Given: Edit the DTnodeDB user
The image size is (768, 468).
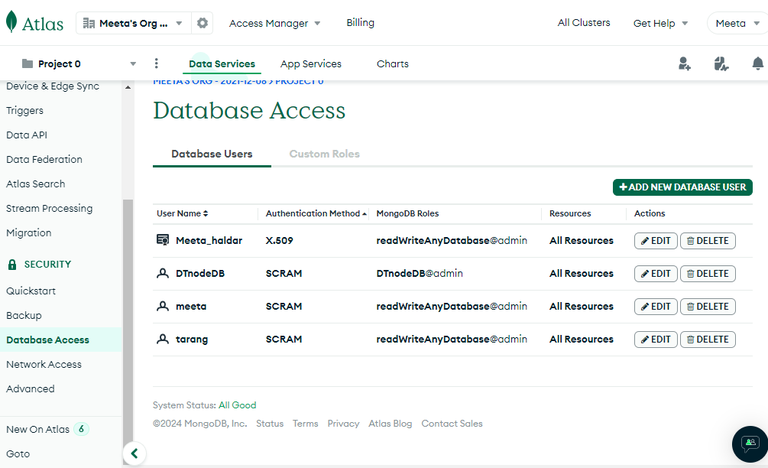Looking at the screenshot, I should [655, 274].
